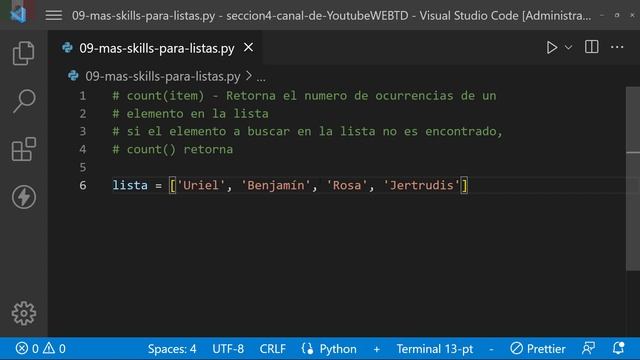Expand the breadcrumb ellipsis symbol
This screenshot has width=640, height=360.
261,77
